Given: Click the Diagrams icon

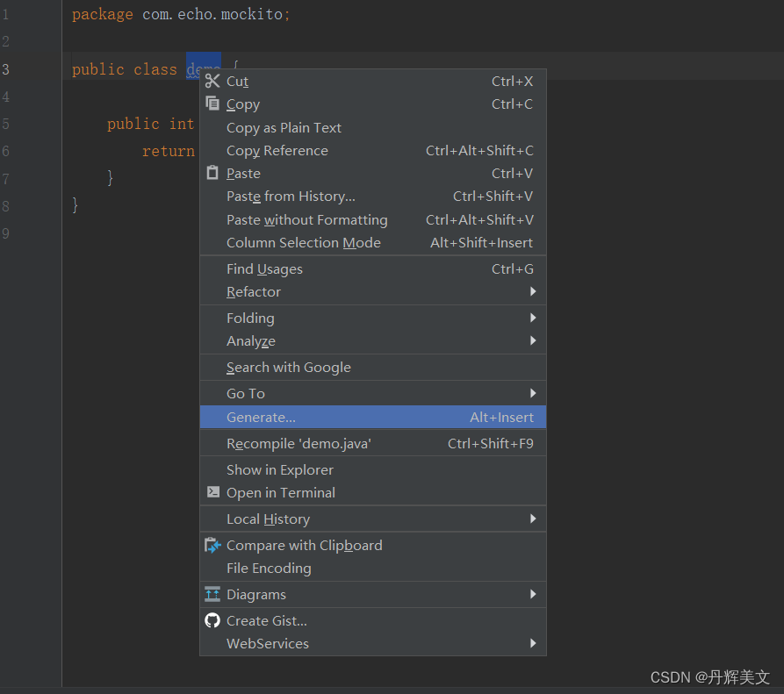Looking at the screenshot, I should pos(212,594).
